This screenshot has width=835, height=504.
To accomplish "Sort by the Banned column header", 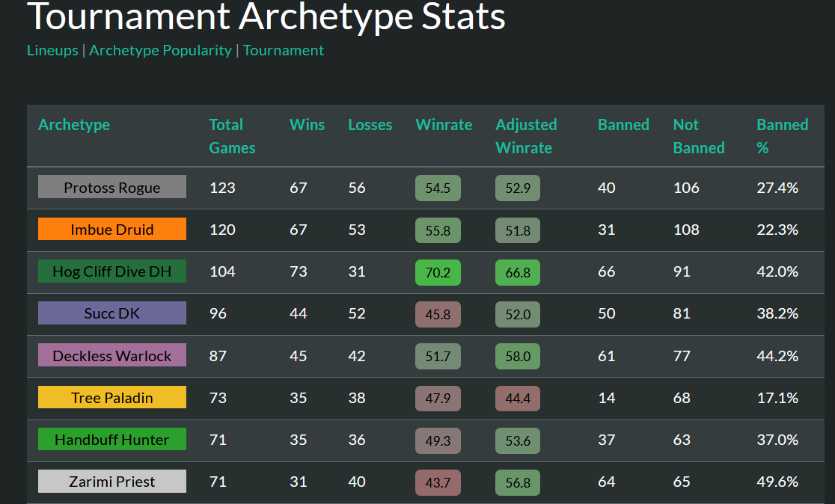I will 623,125.
